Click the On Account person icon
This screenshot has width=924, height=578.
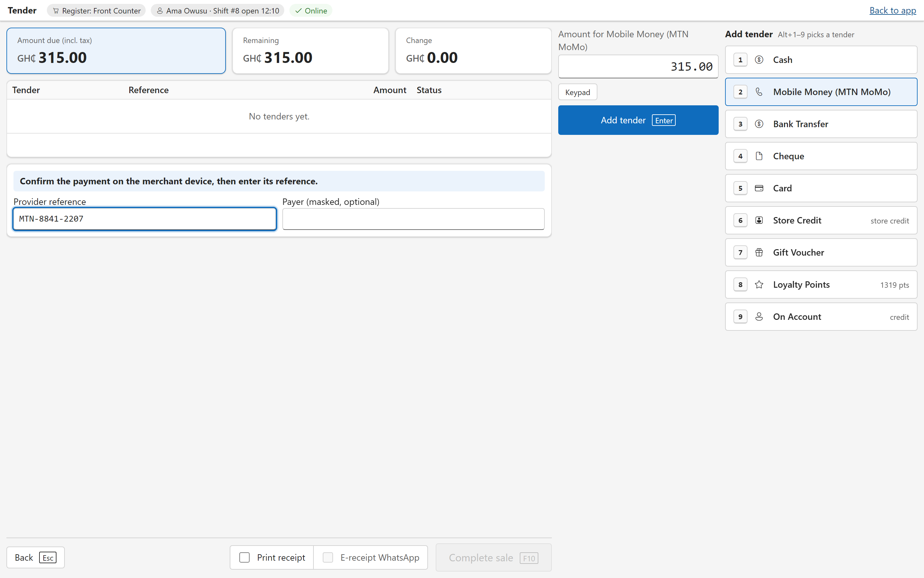pyautogui.click(x=759, y=317)
